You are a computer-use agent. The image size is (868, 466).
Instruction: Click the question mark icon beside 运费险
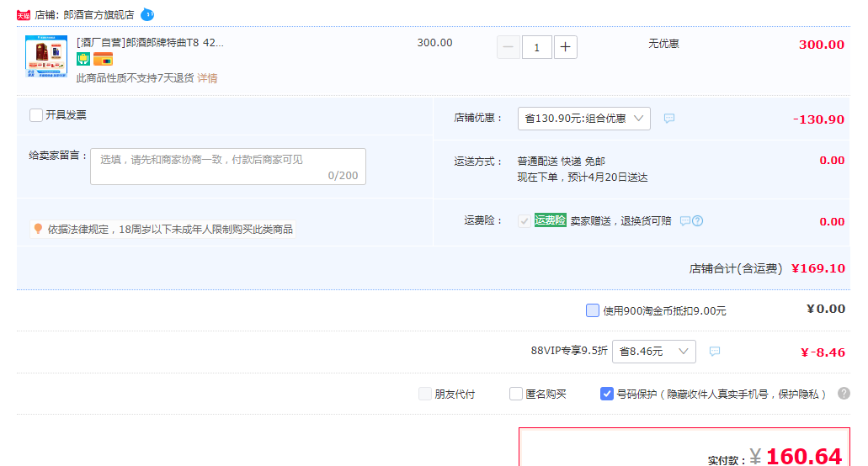[697, 221]
